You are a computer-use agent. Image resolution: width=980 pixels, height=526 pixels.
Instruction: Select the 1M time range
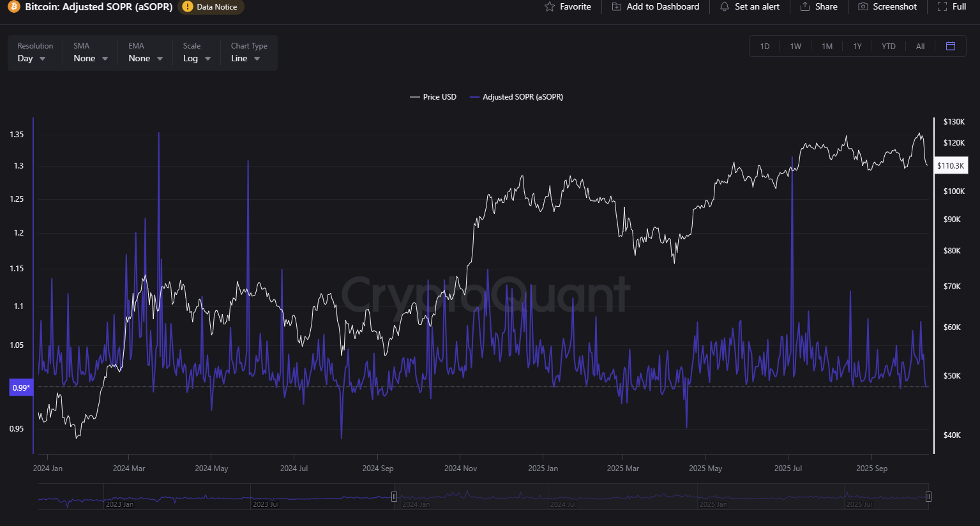[x=827, y=47]
